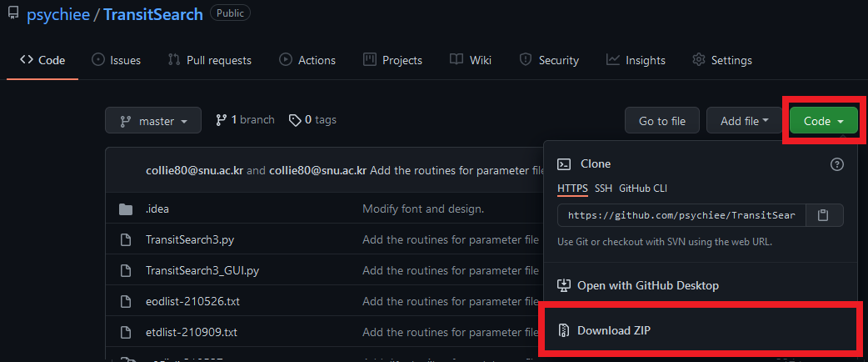Select the GitHub CLI clone option
Image resolution: width=868 pixels, height=362 pixels.
coord(643,189)
